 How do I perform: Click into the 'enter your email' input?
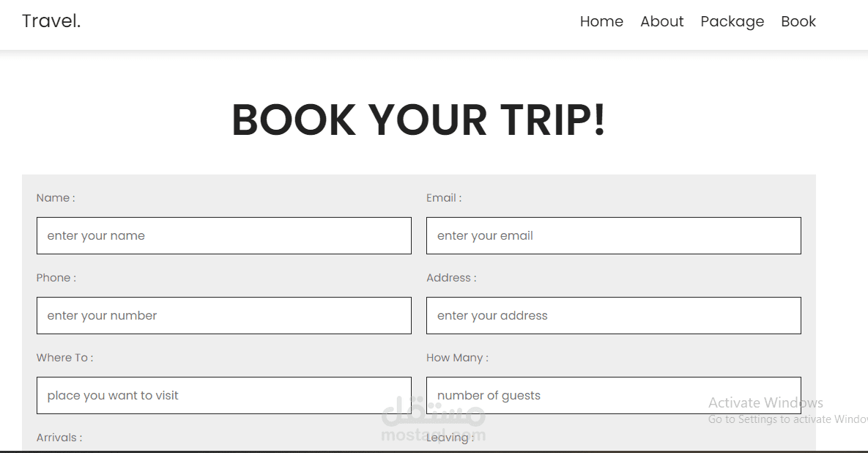(x=613, y=235)
